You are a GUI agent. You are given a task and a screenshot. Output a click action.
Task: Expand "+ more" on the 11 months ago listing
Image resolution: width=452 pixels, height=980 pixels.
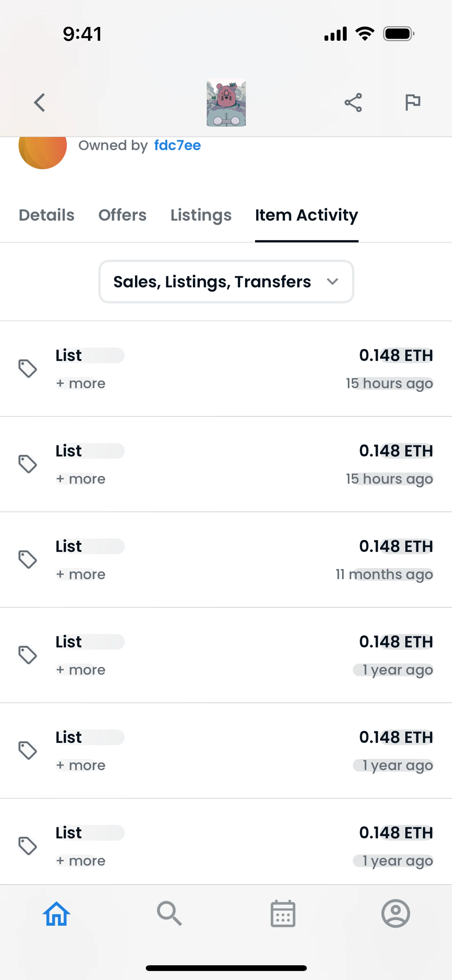[81, 575]
